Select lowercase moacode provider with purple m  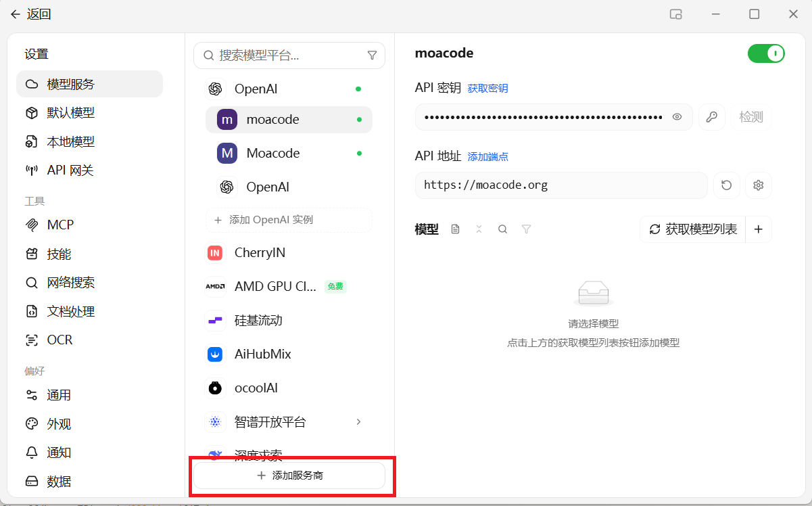click(289, 119)
